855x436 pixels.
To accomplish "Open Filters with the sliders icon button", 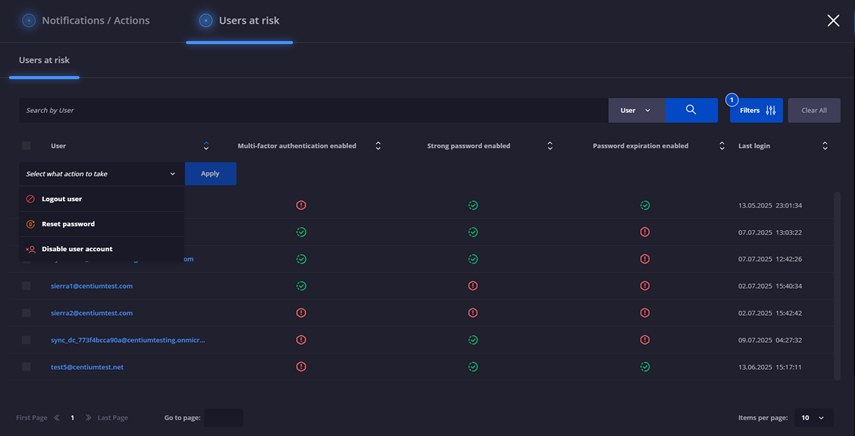I will coord(756,110).
